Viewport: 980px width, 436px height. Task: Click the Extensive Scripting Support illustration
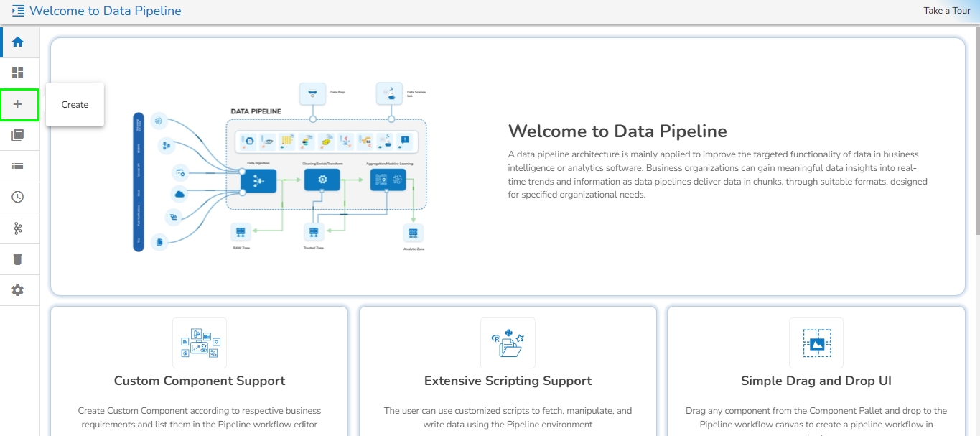tap(508, 343)
